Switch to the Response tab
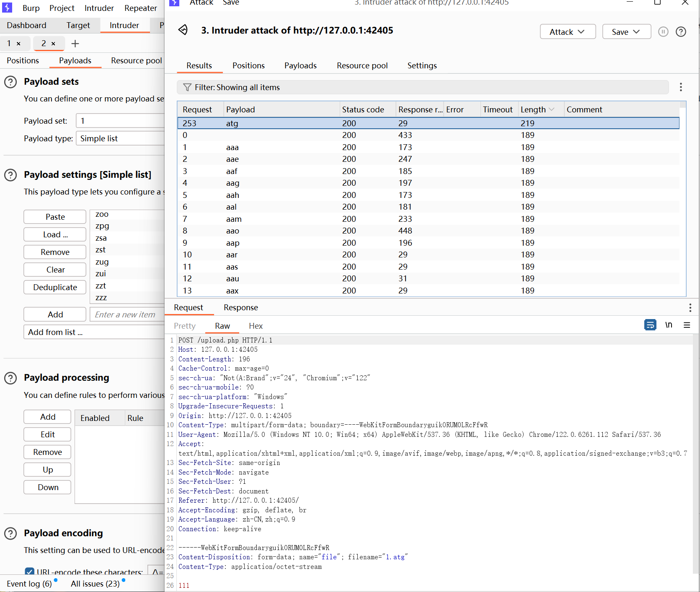 click(x=241, y=308)
